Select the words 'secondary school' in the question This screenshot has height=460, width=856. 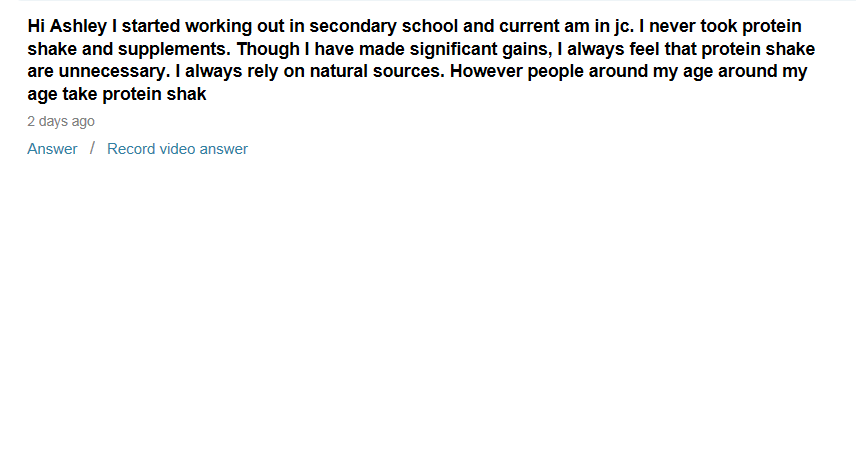pyautogui.click(x=384, y=26)
